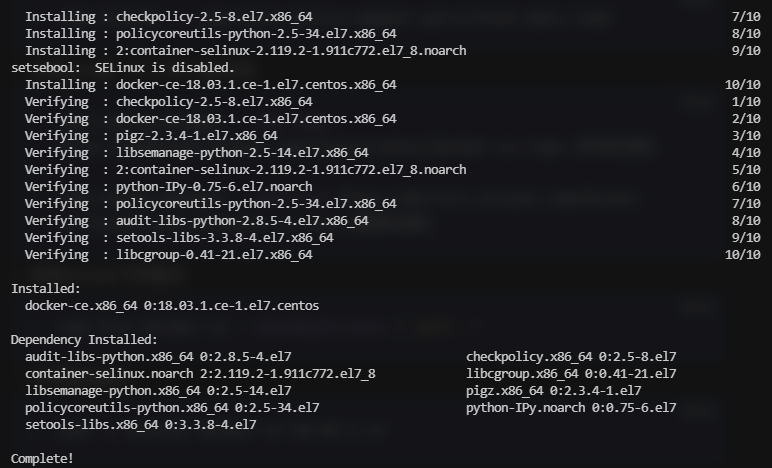Image resolution: width=772 pixels, height=468 pixels.
Task: Click docker-ce.x86_64 under the Installed heading
Action: tap(172, 306)
